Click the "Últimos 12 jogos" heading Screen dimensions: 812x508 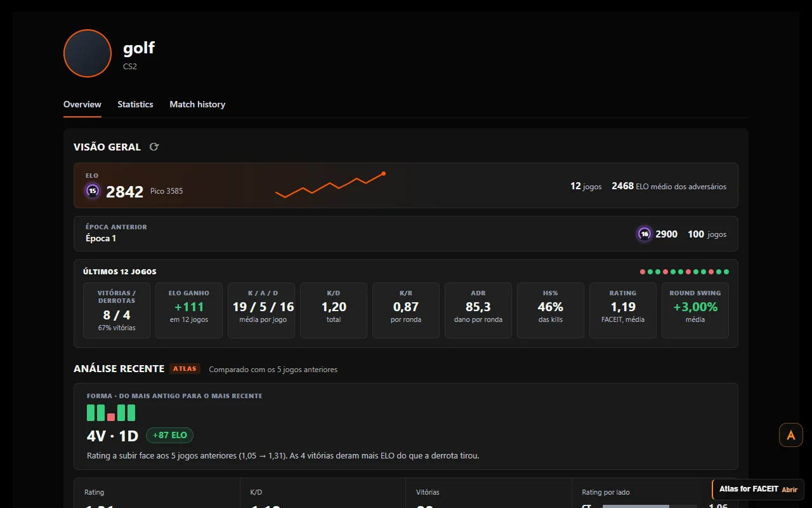pos(120,272)
